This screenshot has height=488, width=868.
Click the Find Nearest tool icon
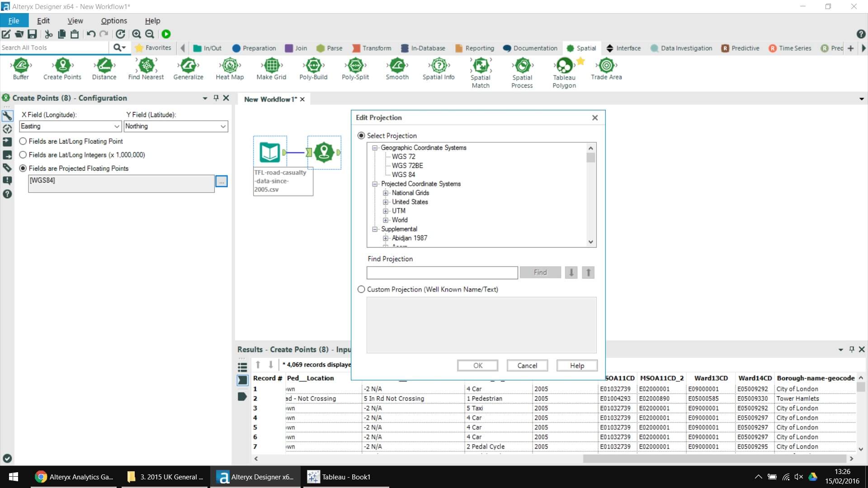[146, 66]
